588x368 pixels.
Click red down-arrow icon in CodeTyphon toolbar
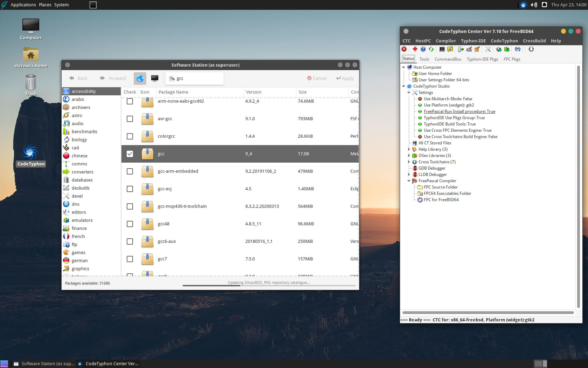415,49
